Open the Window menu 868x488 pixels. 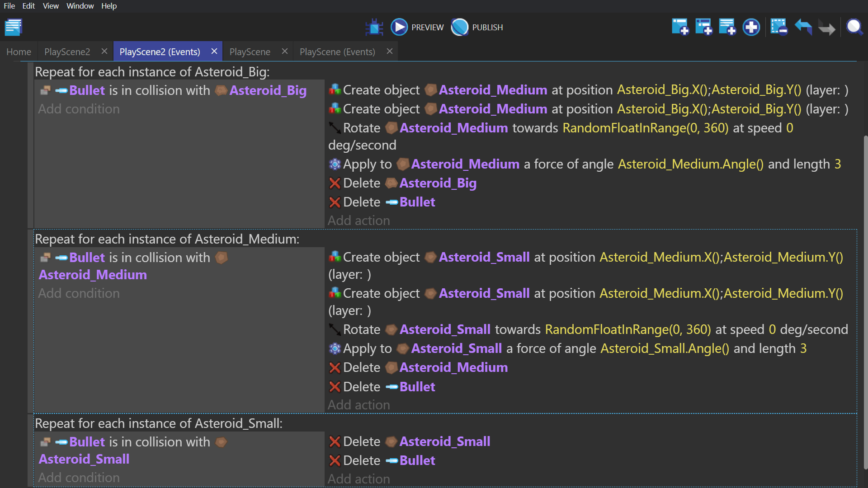pos(80,6)
